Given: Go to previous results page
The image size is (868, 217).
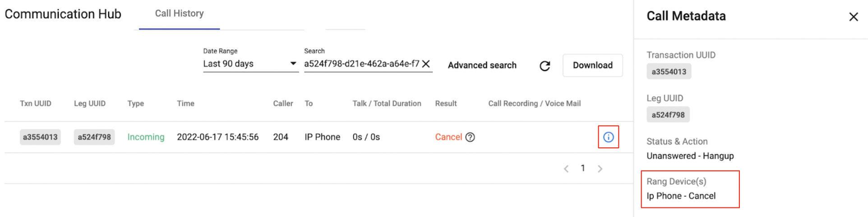Looking at the screenshot, I should (566, 169).
